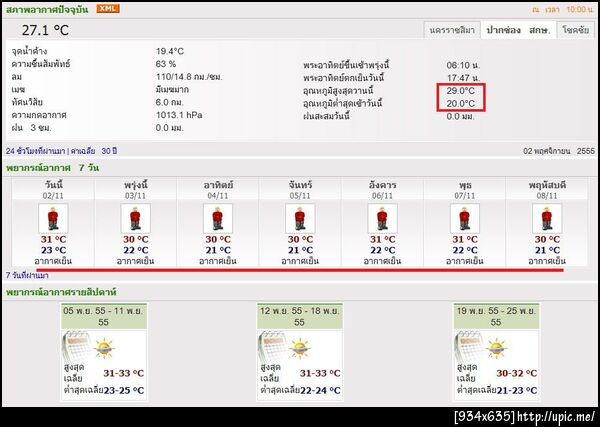
Task: Click the พรุ่งนี้ 03/11 column header
Action: click(x=135, y=190)
